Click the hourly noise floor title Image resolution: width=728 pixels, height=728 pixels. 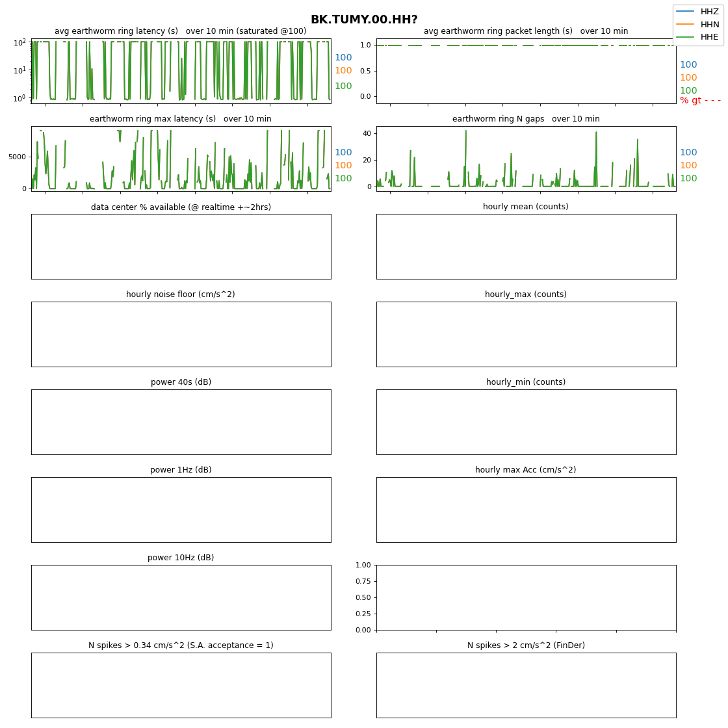click(x=181, y=294)
